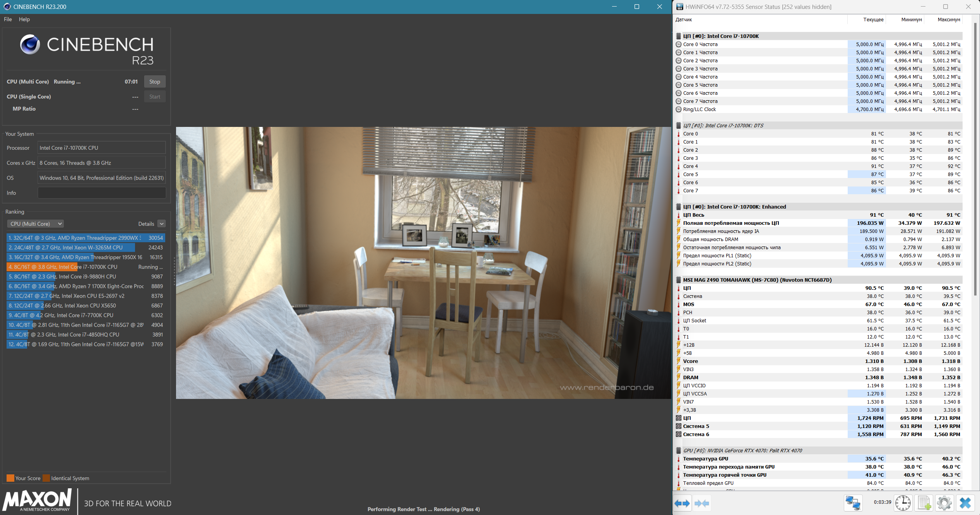Viewport: 980px width, 515px height.
Task: Open the CPU (Multi Core) ranking dropdown
Action: (36, 224)
